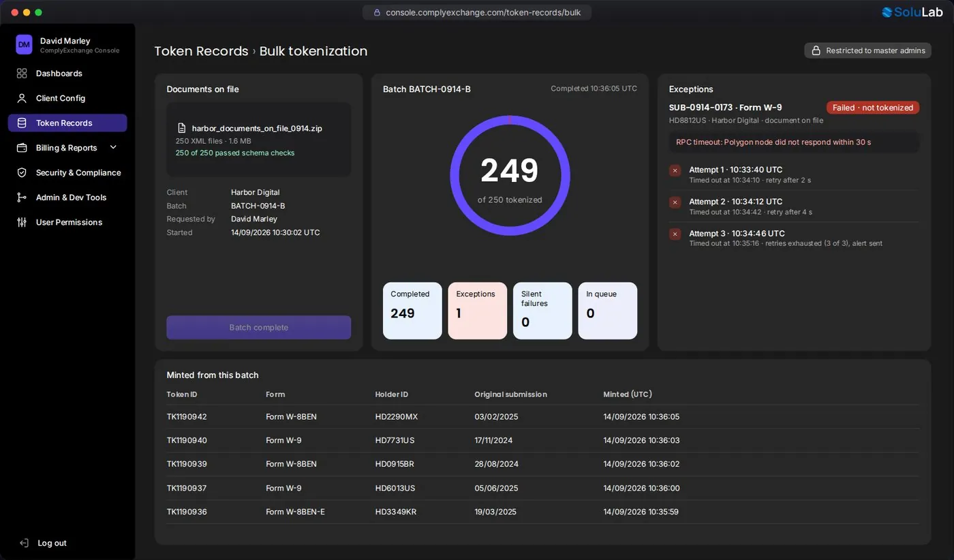Click the Client Config person icon
This screenshot has width=954, height=560.
pos(22,98)
